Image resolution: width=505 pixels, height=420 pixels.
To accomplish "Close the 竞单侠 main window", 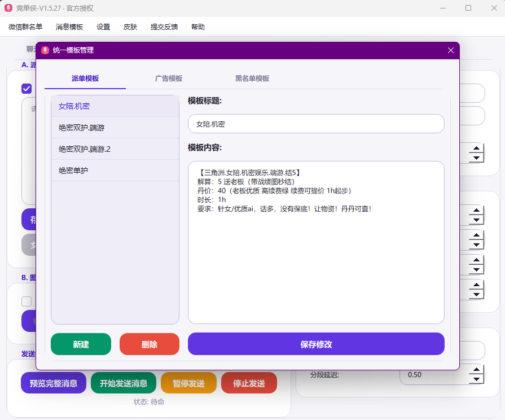I will [x=494, y=8].
